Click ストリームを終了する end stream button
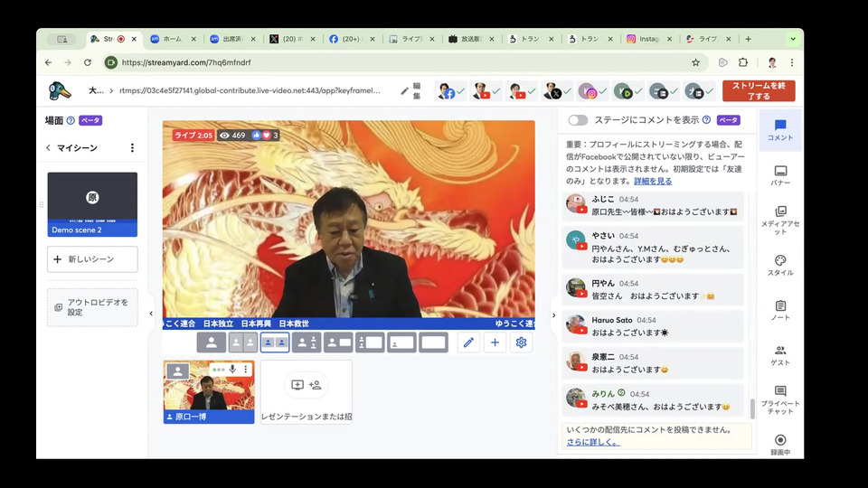868x488 pixels. point(759,90)
